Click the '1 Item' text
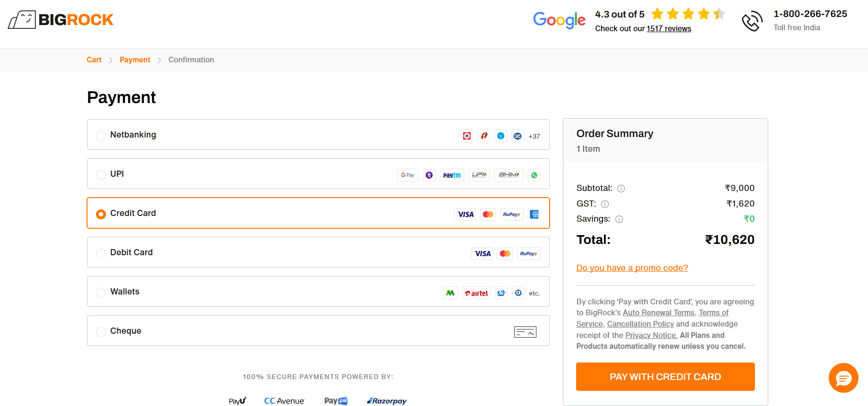This screenshot has width=868, height=406. coord(588,149)
